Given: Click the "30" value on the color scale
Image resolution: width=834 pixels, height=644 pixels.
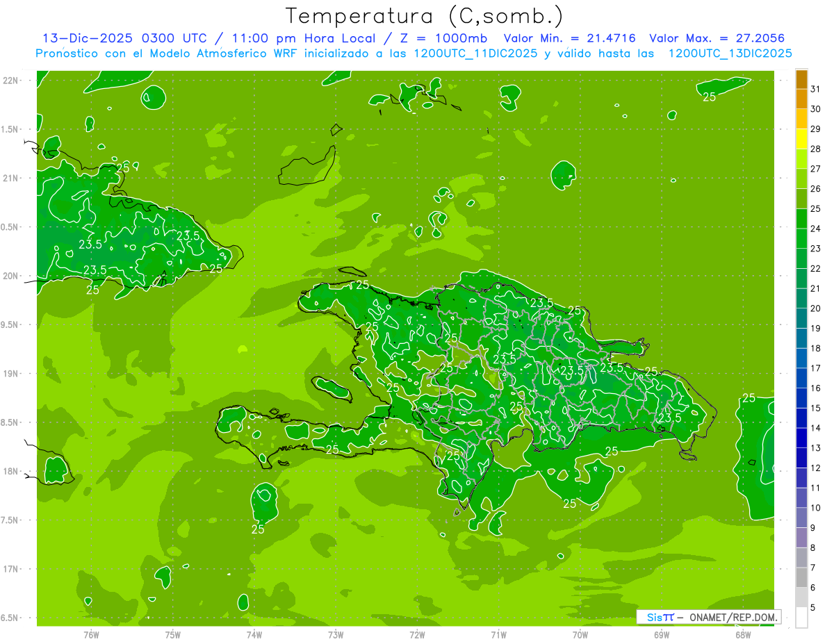Looking at the screenshot, I should [x=816, y=109].
